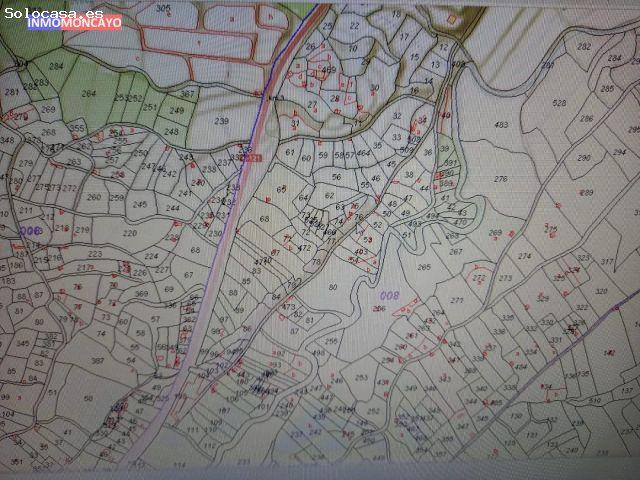This screenshot has width=640, height=480.
Task: Select parcel 224
Action: click(x=151, y=256)
